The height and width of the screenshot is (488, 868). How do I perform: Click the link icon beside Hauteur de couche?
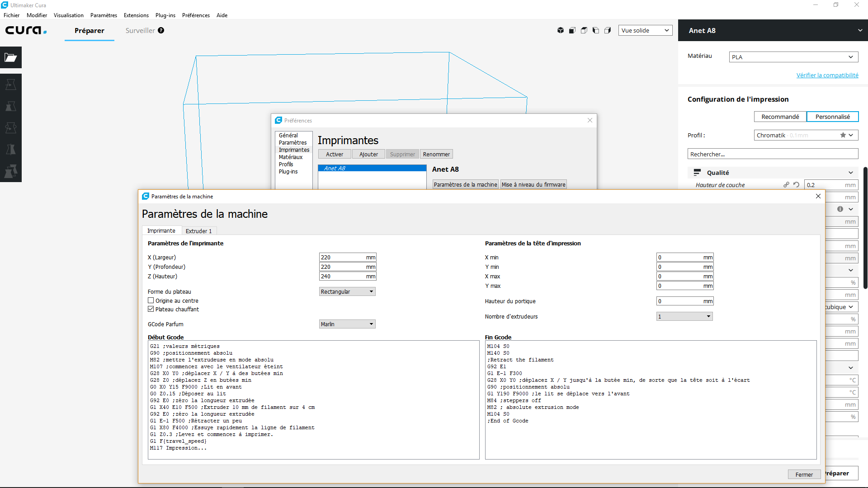[786, 185]
